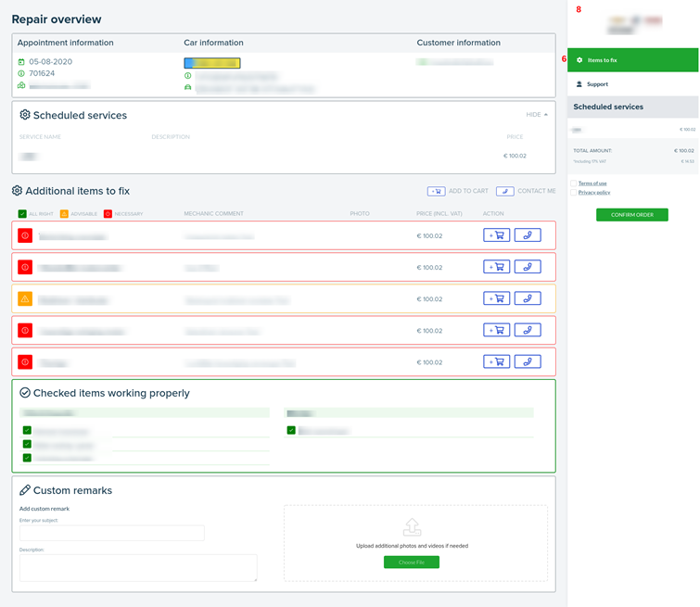Click the red necessary icon on the first item
This screenshot has width=700, height=607.
point(25,236)
